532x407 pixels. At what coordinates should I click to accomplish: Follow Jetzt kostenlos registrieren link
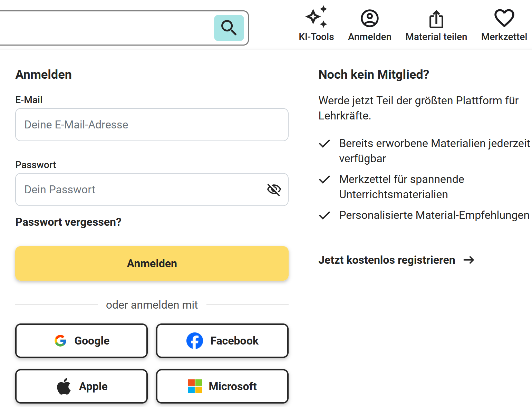pos(387,260)
